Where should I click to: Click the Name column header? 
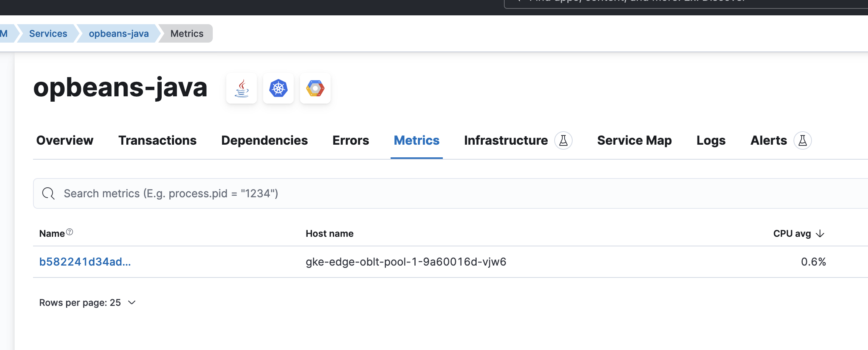pos(52,234)
